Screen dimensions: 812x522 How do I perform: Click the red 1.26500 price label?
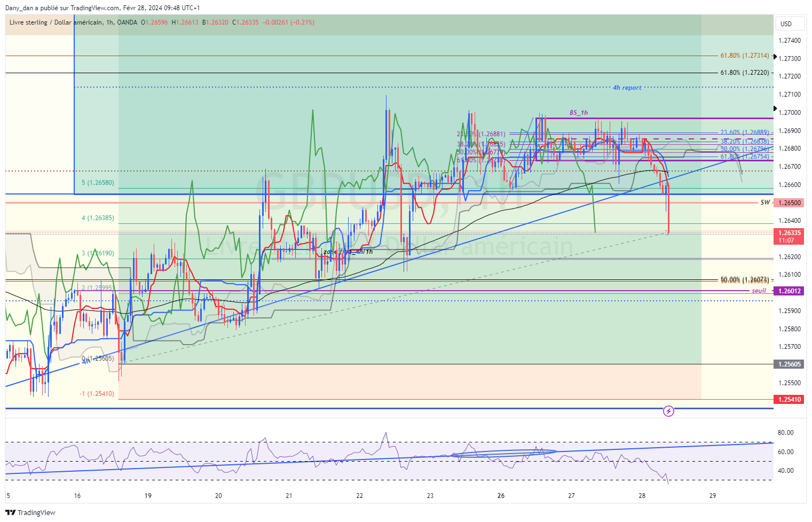790,203
